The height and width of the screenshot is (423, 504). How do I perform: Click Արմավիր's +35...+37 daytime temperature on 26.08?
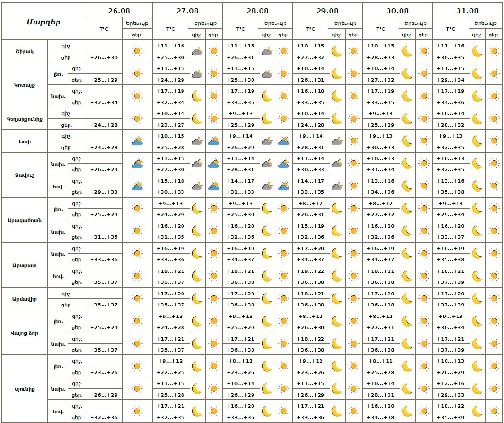104,305
